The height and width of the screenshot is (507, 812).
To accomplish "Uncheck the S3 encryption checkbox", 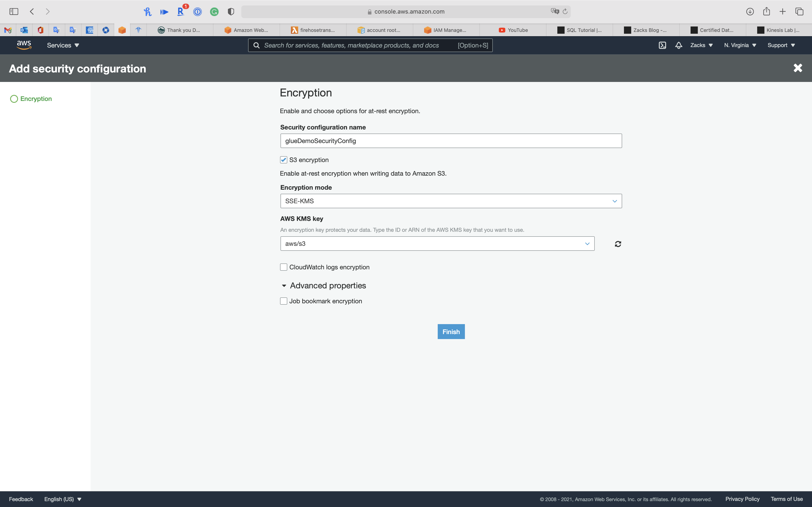I will [x=283, y=160].
